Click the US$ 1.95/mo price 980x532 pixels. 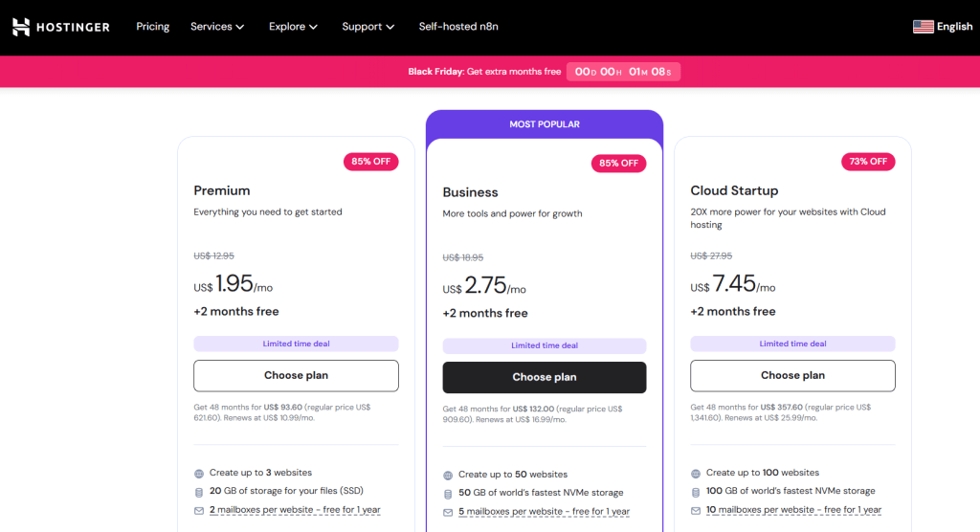click(x=234, y=284)
